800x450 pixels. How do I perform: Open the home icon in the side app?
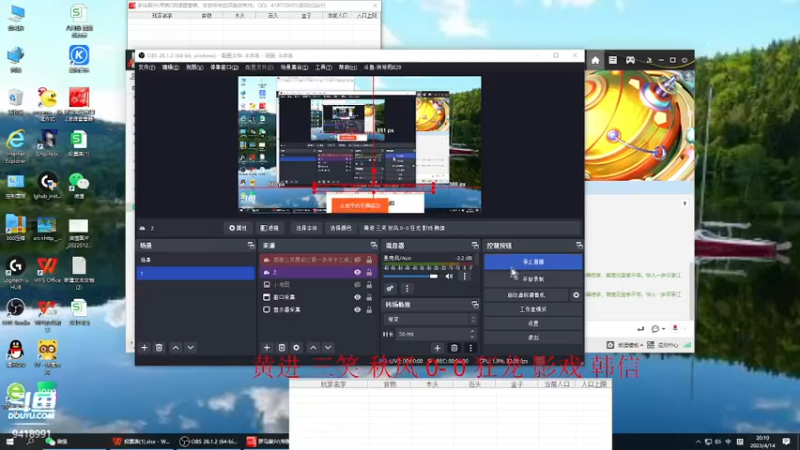click(595, 60)
